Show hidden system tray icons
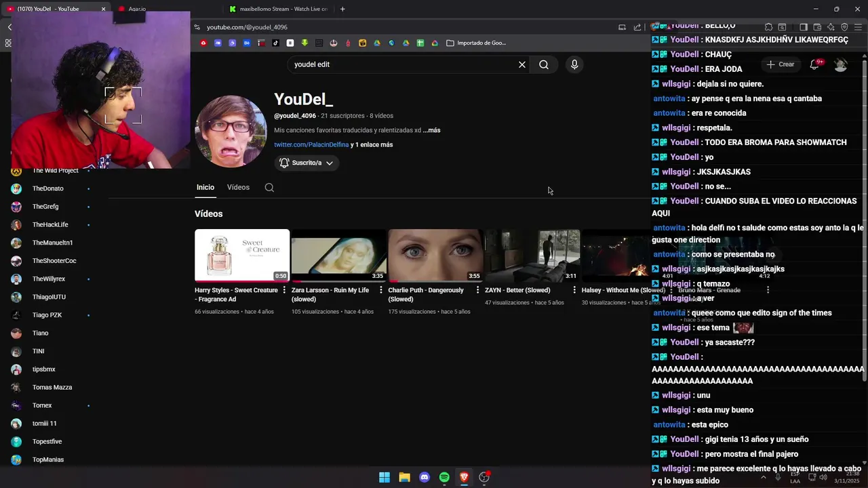The width and height of the screenshot is (868, 488). pyautogui.click(x=764, y=477)
